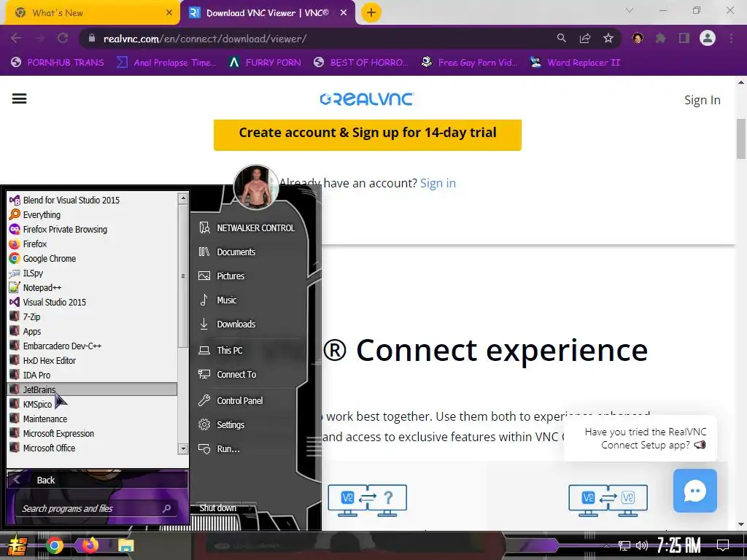Open the Shut down options arrow
747x560 pixels.
(251, 508)
